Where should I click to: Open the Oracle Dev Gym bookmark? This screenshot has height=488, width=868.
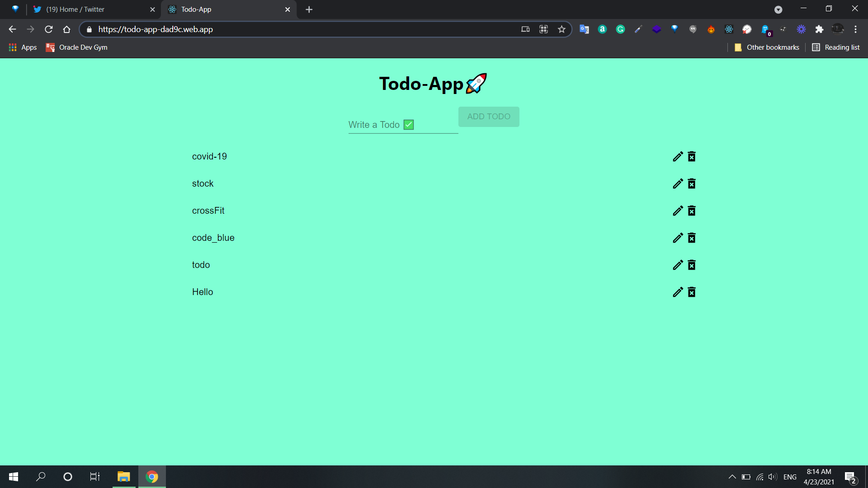[x=77, y=47]
